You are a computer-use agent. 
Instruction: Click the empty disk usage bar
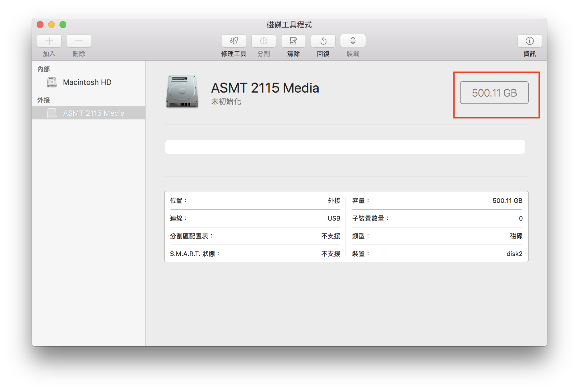tap(345, 147)
